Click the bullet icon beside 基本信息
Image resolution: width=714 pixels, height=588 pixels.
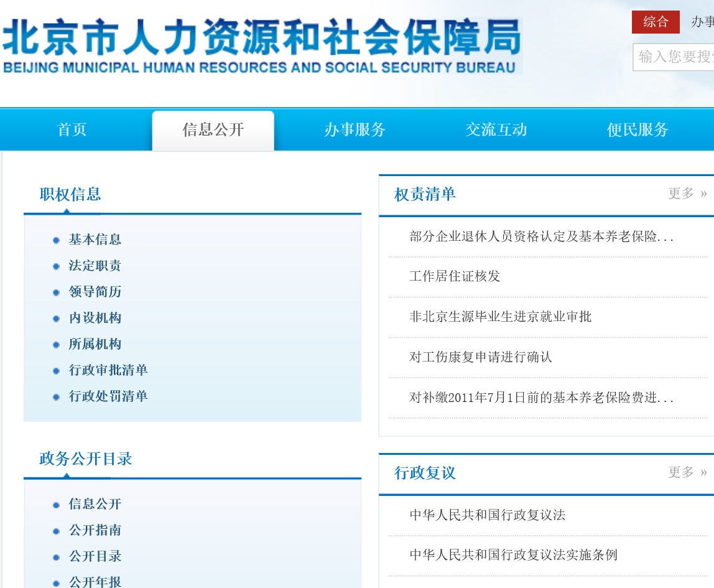pyautogui.click(x=56, y=240)
